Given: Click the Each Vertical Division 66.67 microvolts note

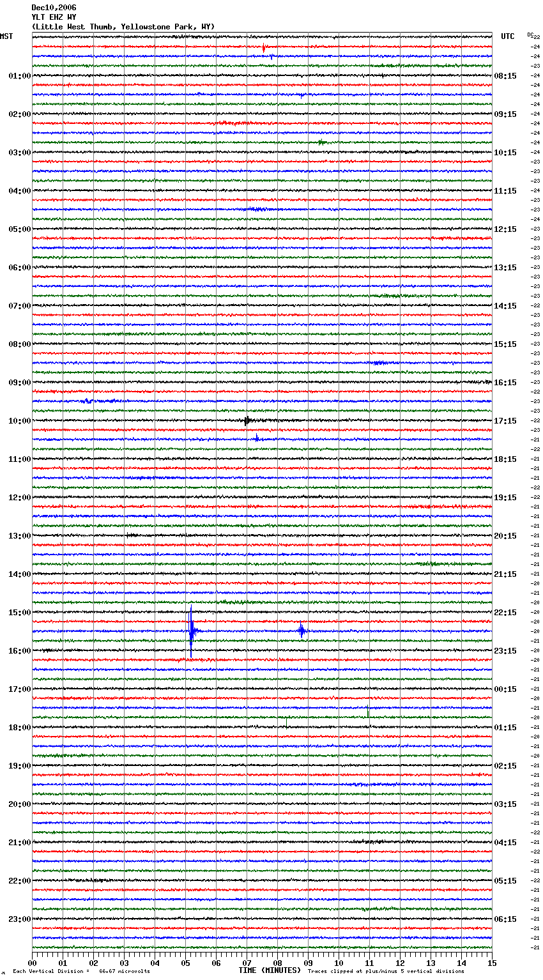Looking at the screenshot, I should (x=82, y=972).
